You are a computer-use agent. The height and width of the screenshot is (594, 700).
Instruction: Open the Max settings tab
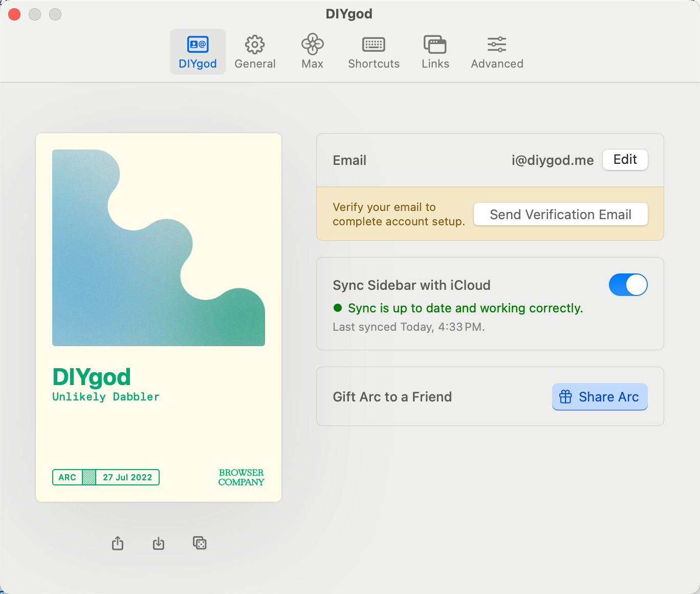312,52
